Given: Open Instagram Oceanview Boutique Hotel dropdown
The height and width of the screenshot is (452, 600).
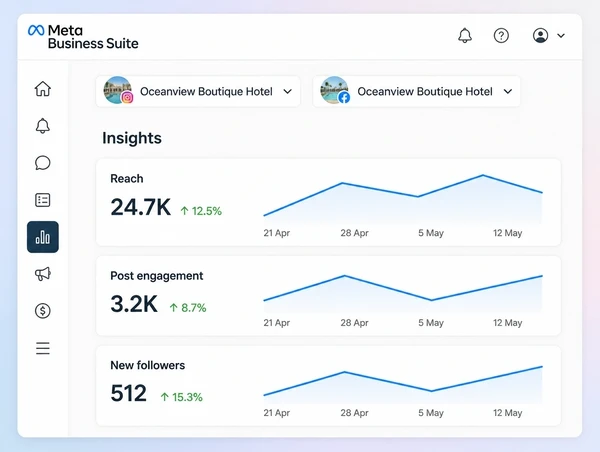Looking at the screenshot, I should pos(198,91).
